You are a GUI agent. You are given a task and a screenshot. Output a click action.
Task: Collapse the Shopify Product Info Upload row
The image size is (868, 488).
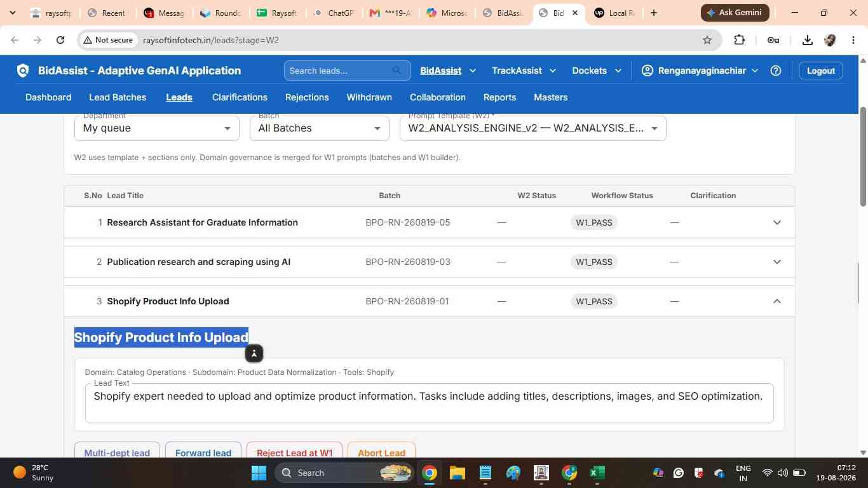tap(776, 301)
